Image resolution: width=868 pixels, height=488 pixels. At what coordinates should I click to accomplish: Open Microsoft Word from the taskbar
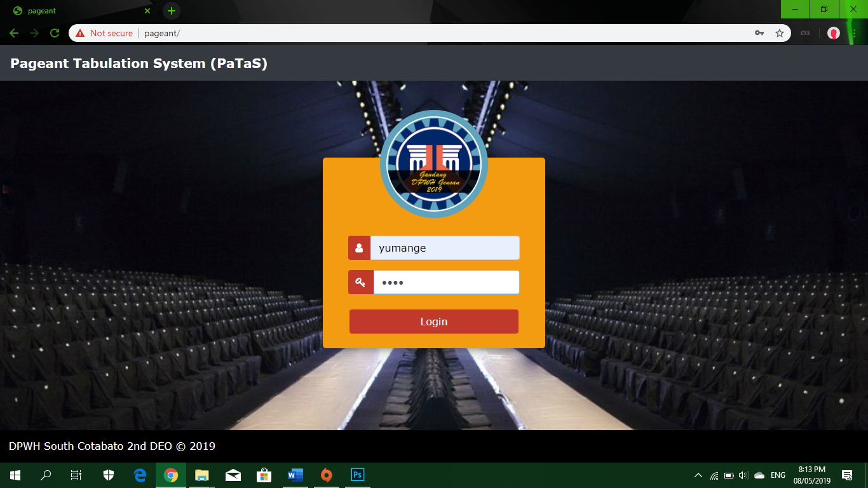295,475
